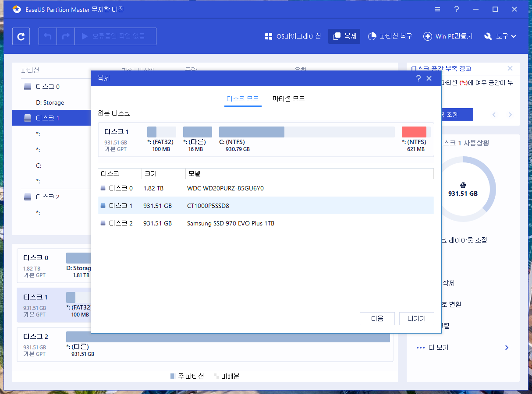Viewport: 532px width, 394px height.
Task: Open Win PE만들기 in the toolbar
Action: click(x=448, y=36)
